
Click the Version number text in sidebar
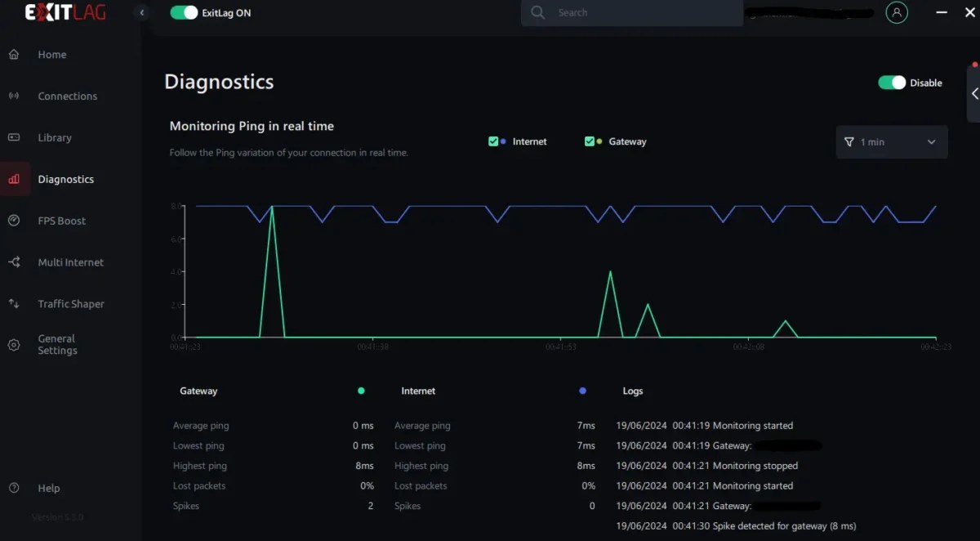(58, 517)
